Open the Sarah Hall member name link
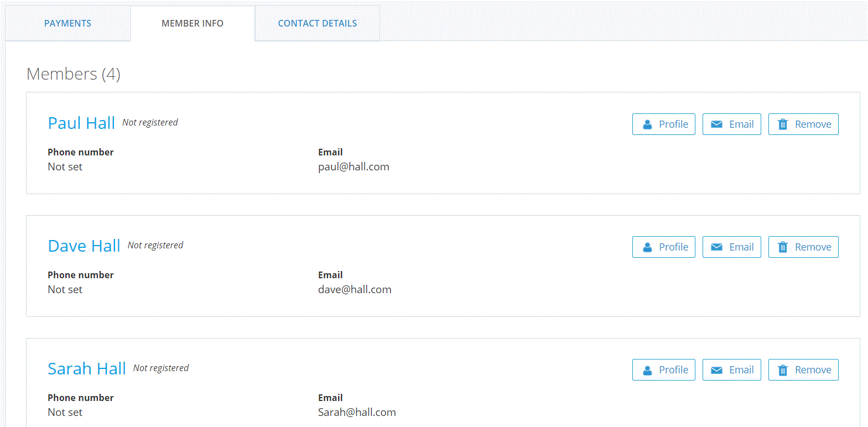 pyautogui.click(x=87, y=368)
